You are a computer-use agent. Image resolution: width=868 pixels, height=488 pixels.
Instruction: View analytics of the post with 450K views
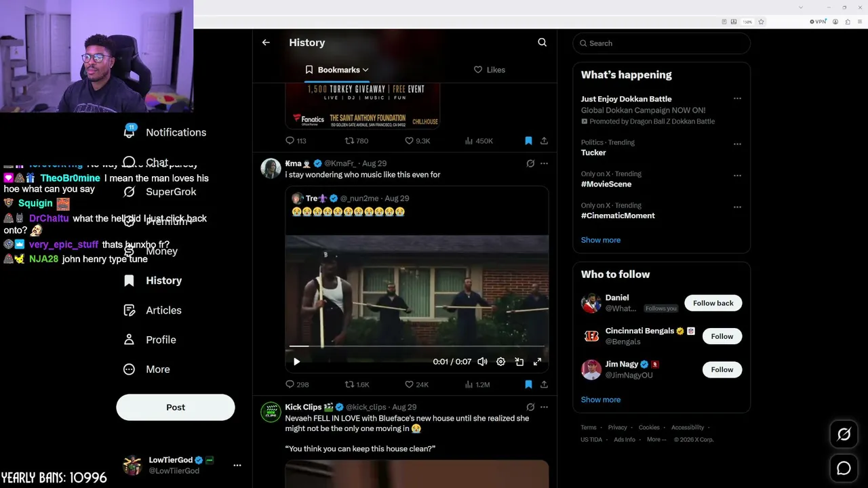click(x=478, y=141)
